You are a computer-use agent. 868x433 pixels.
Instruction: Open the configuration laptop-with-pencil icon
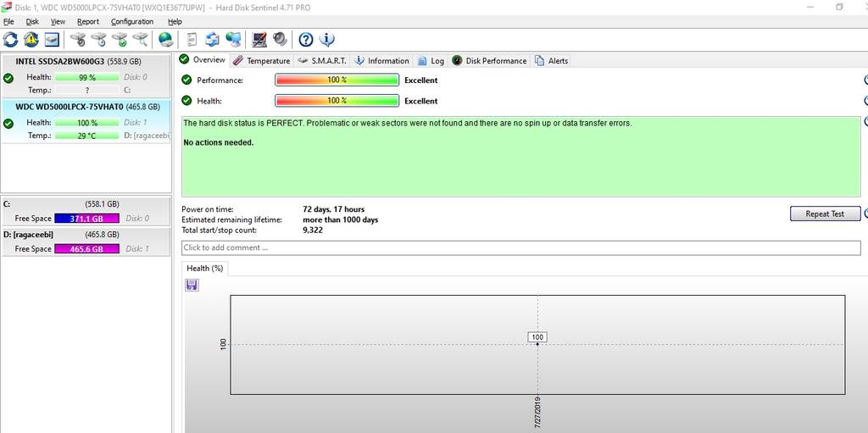click(259, 39)
